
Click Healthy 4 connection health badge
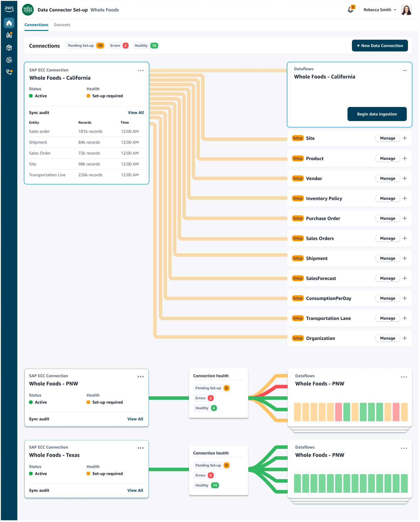206,408
